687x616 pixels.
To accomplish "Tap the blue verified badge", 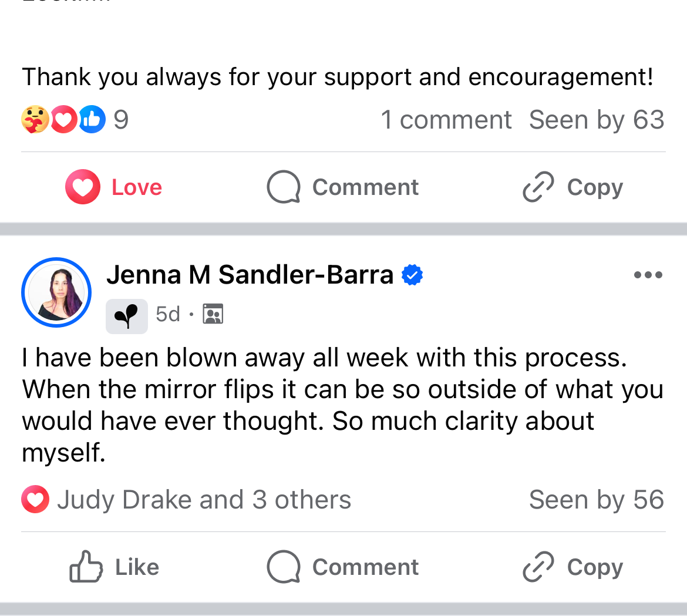I will 412,275.
